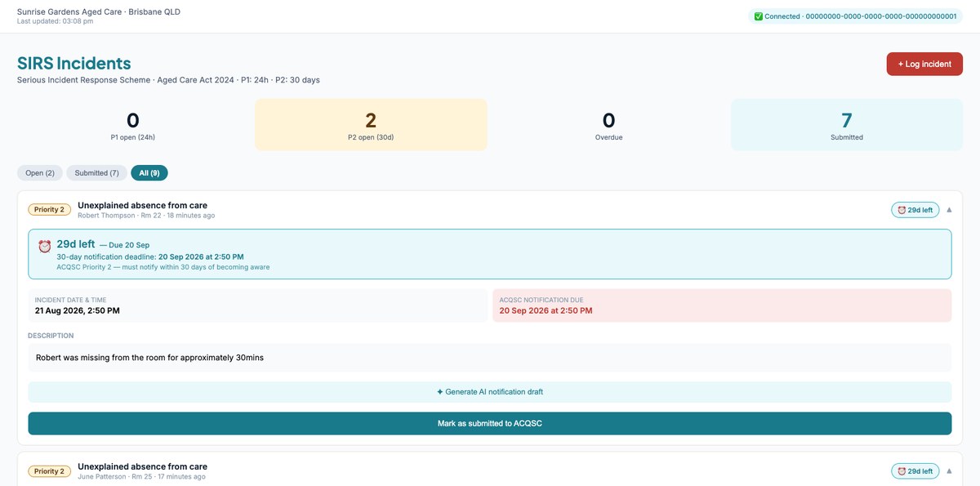Screen dimensions: 980x486
Task: Click 'Robert Thompson · Rm 22 · 18 minutes ago' subtitle
Action: tap(146, 216)
